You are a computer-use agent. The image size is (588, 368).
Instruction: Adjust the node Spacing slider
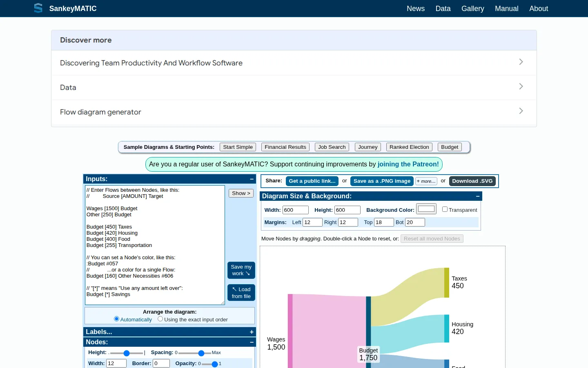point(195,353)
